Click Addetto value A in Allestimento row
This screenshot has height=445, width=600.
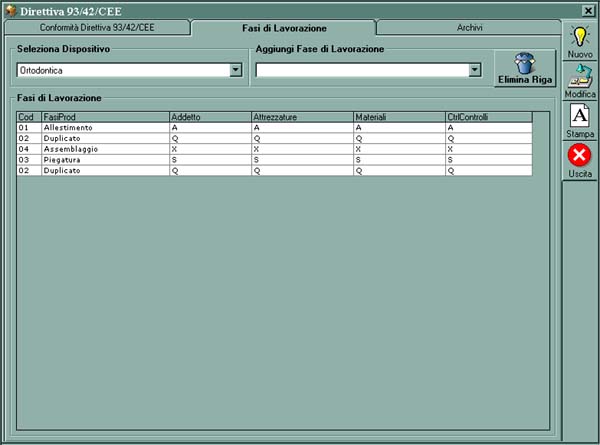210,128
